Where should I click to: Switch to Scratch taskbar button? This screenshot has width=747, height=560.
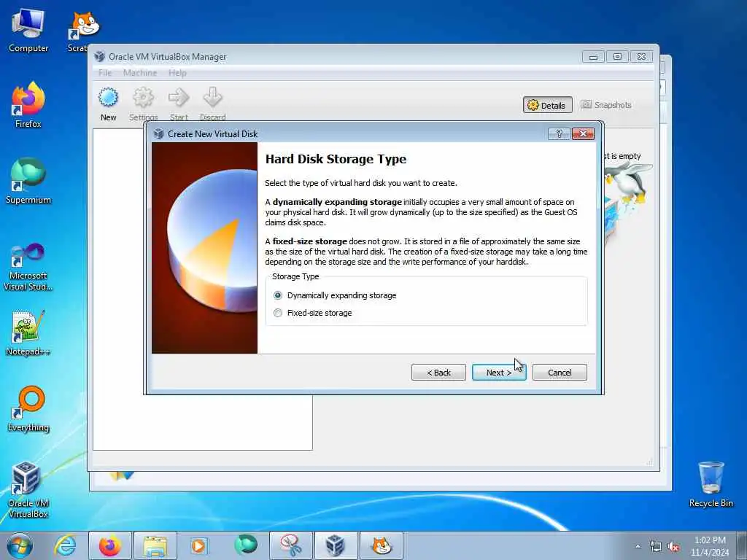pos(381,545)
